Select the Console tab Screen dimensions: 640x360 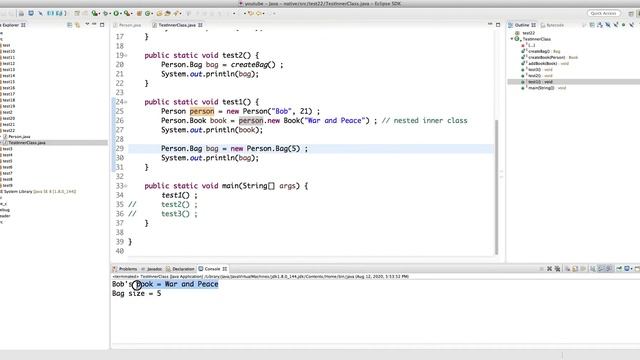coord(212,269)
